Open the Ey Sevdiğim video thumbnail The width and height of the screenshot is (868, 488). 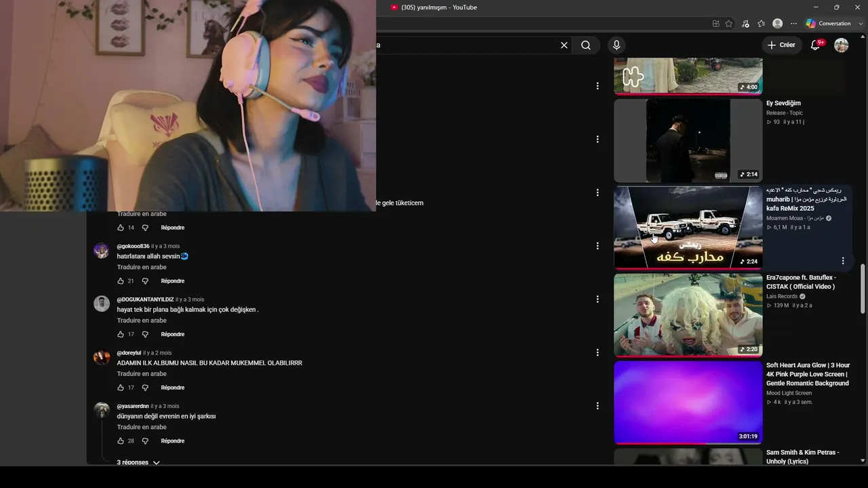click(688, 140)
